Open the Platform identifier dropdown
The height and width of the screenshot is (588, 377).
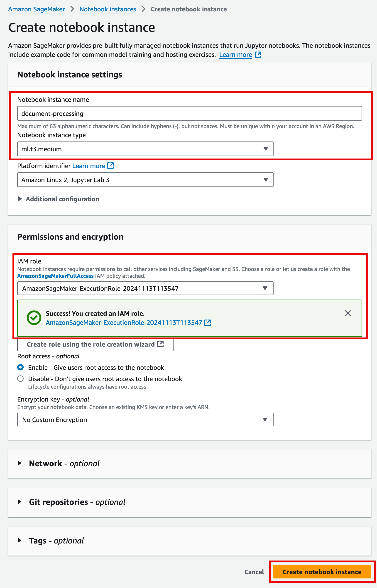(x=145, y=180)
